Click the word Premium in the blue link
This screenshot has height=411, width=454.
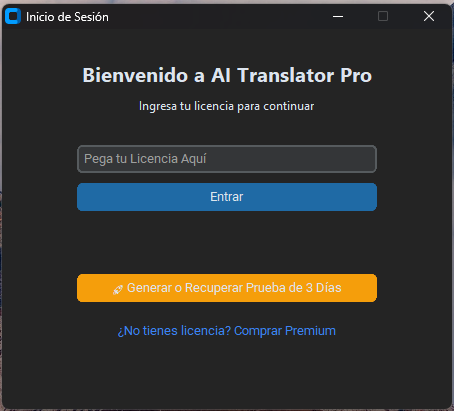point(310,331)
